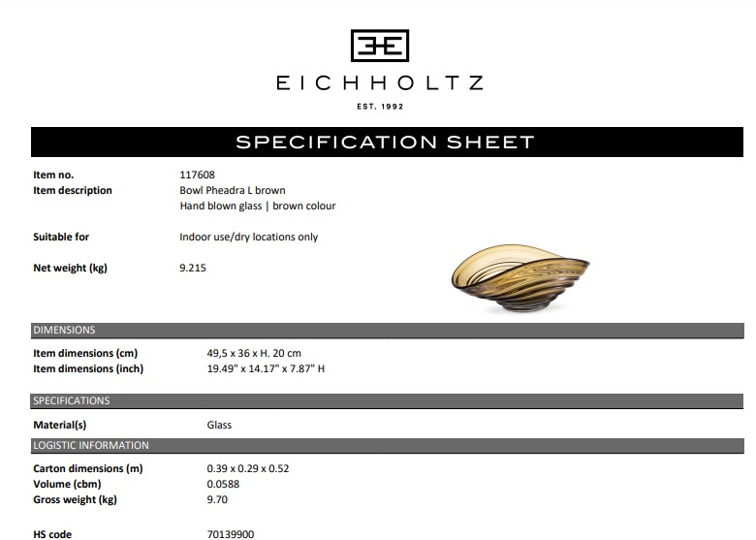Select the item number 117608
Viewport: 756px width, 540px height.
click(x=196, y=175)
